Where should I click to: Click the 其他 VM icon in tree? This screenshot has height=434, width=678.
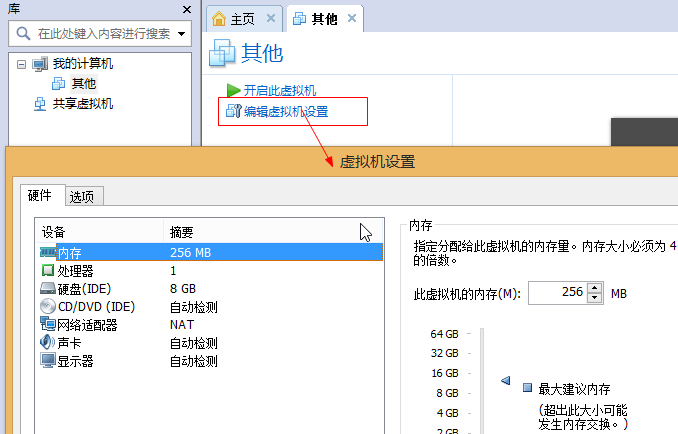coord(58,83)
